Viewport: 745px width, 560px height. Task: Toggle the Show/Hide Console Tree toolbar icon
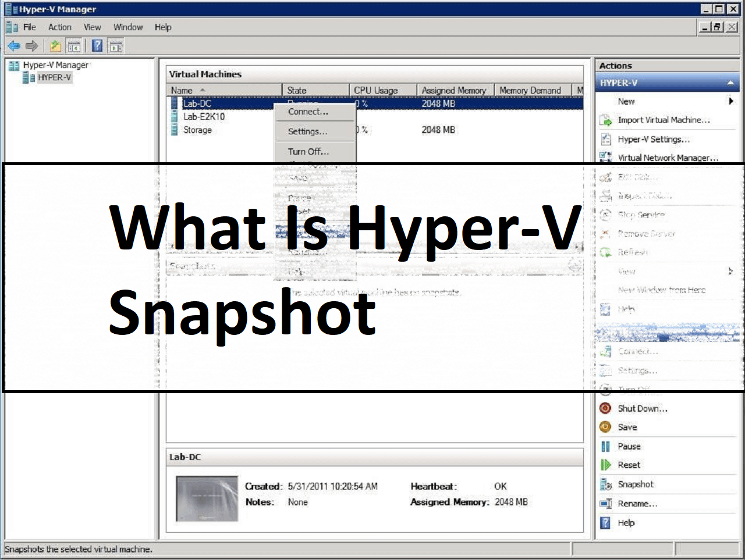74,46
